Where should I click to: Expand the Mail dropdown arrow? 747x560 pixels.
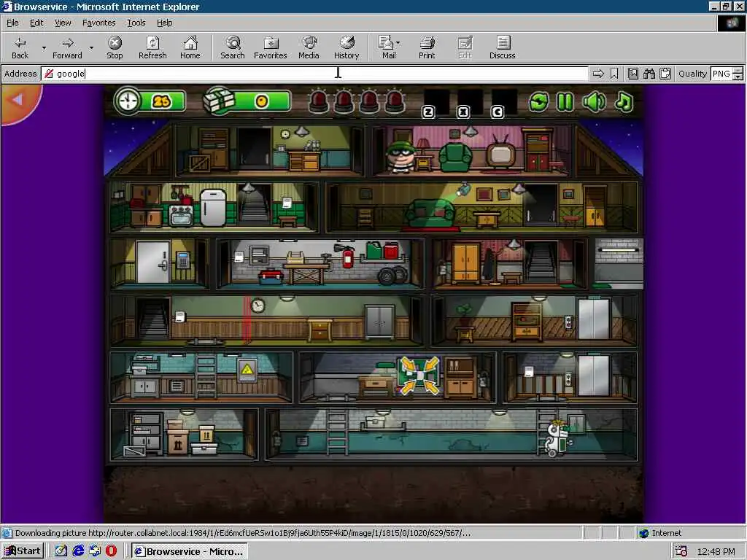tap(398, 43)
